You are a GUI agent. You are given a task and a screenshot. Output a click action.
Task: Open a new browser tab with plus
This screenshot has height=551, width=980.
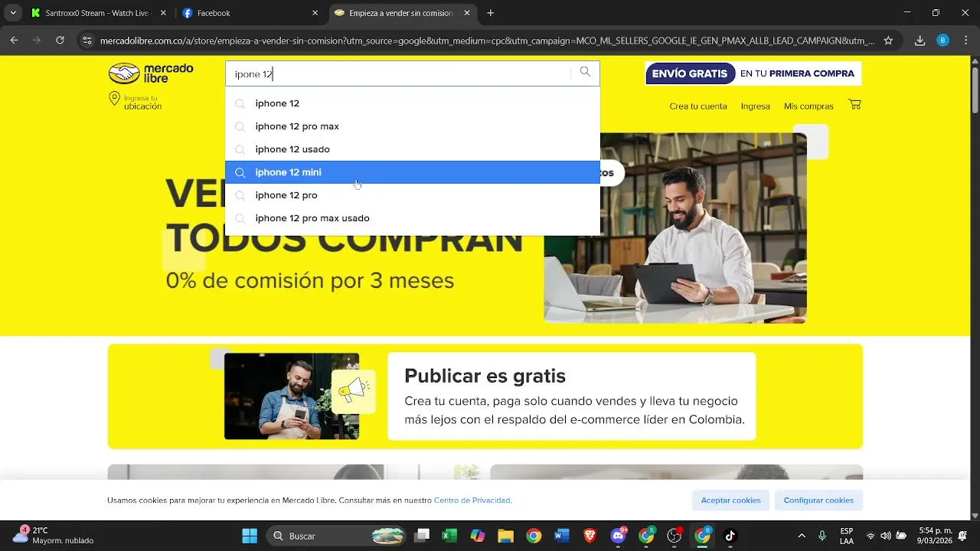pos(491,13)
